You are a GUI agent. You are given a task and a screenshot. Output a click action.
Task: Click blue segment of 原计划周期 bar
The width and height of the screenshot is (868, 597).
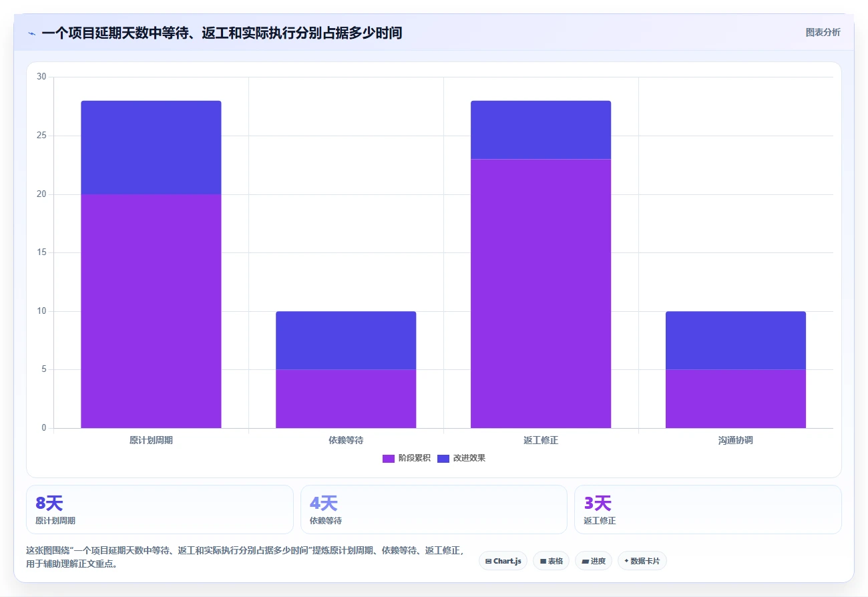(151, 148)
